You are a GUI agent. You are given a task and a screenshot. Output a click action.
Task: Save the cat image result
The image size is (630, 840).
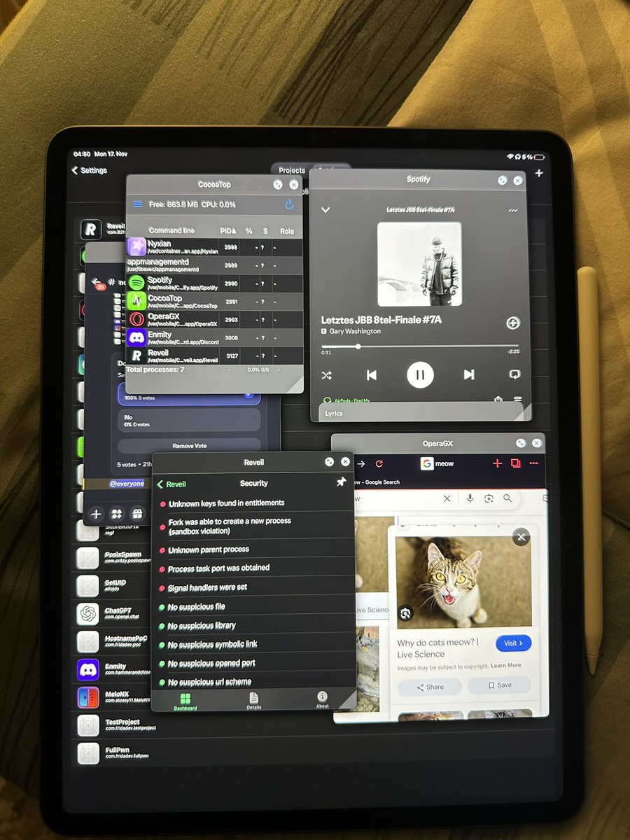click(x=500, y=685)
